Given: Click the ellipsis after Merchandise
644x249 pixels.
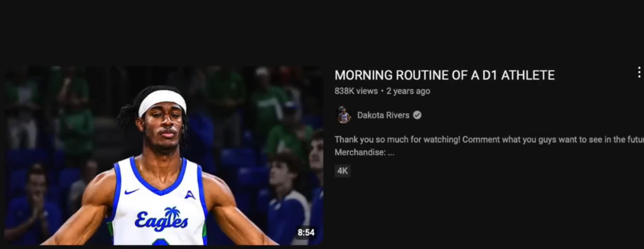Looking at the screenshot, I should 391,152.
